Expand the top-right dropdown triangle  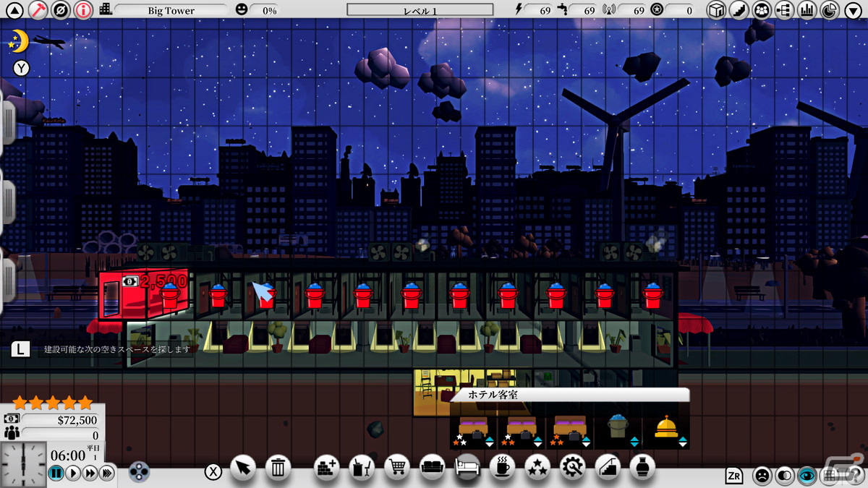coord(853,10)
